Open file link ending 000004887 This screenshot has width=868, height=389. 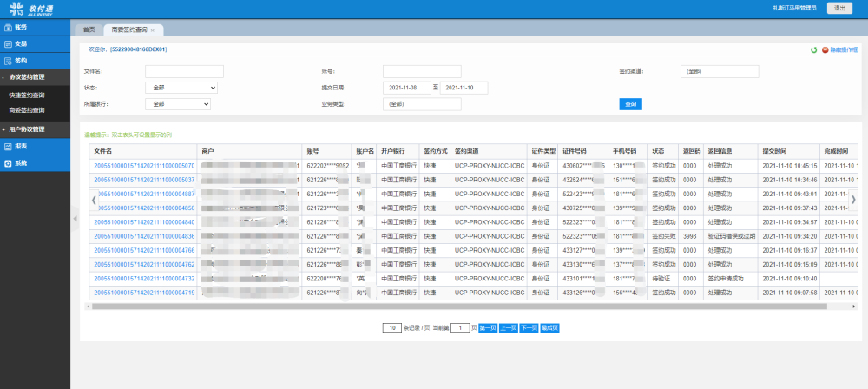click(144, 194)
